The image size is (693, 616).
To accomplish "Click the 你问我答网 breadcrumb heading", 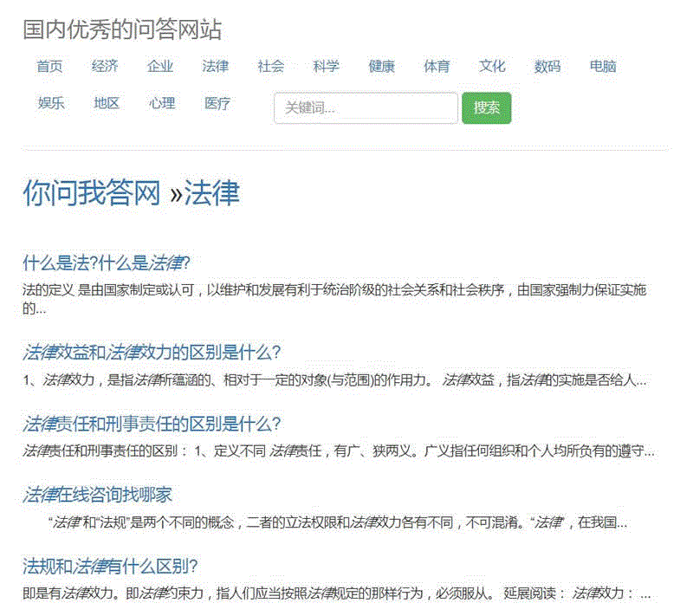I will pos(92,193).
